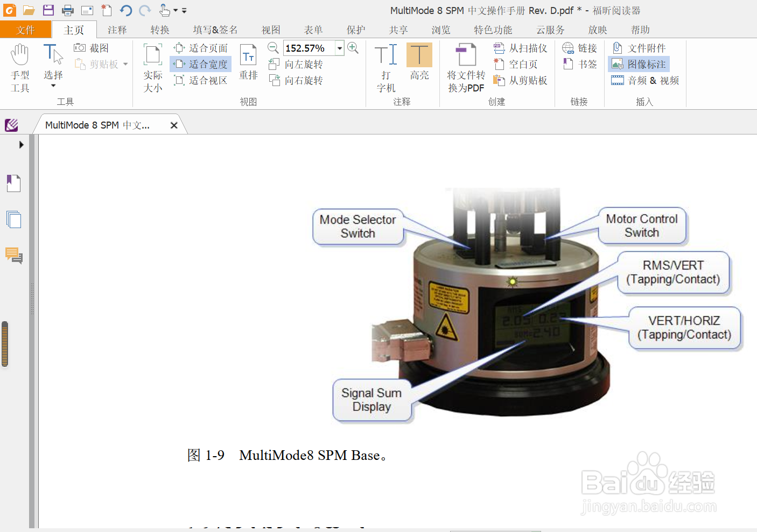
Task: Choose the 选择 text selection tool
Action: (x=53, y=61)
